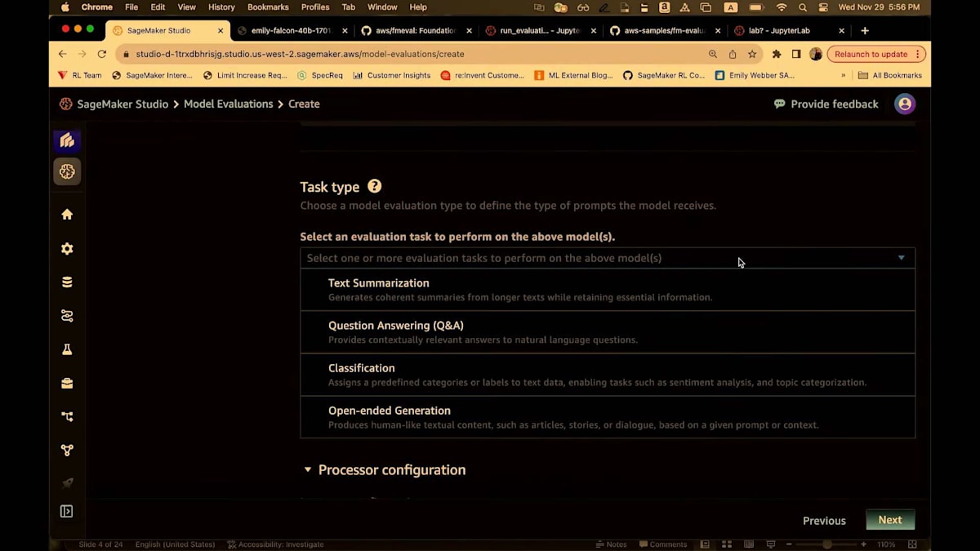Image resolution: width=980 pixels, height=551 pixels.
Task: Click the macOS Spotlight search icon
Action: tap(803, 7)
